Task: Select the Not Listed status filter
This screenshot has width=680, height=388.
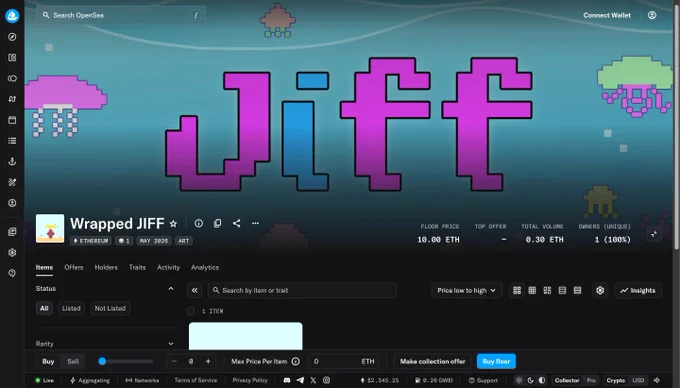Action: [110, 308]
